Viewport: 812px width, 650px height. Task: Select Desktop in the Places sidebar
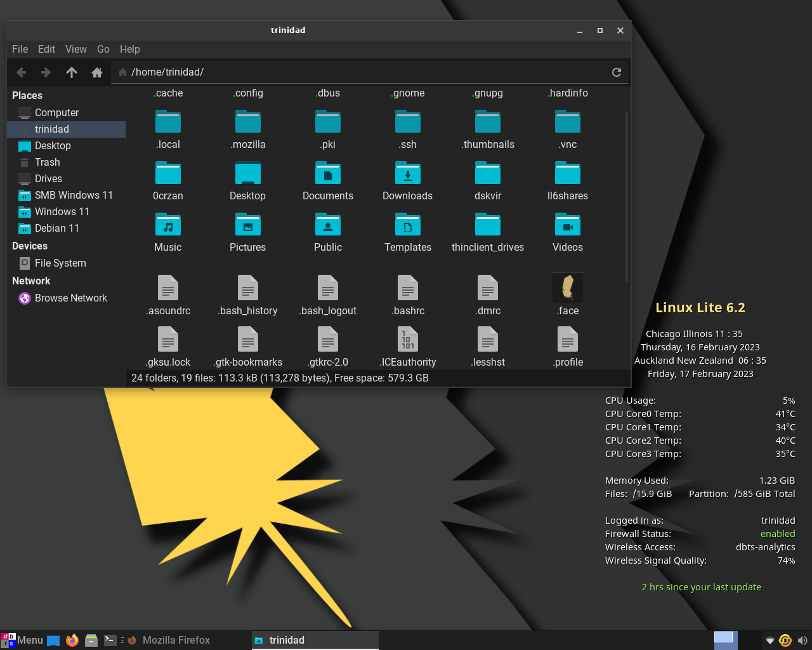coord(67,145)
